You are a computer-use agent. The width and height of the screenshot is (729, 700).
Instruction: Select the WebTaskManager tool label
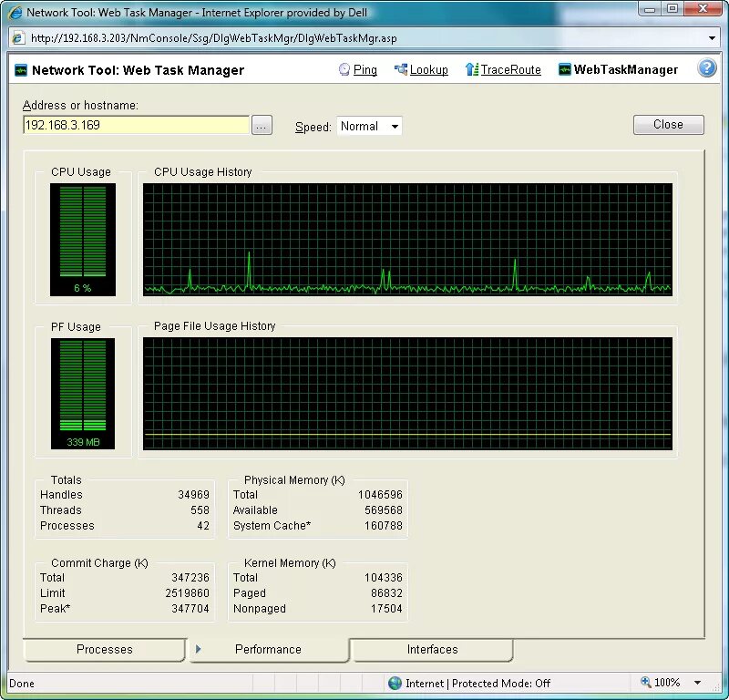click(x=626, y=70)
